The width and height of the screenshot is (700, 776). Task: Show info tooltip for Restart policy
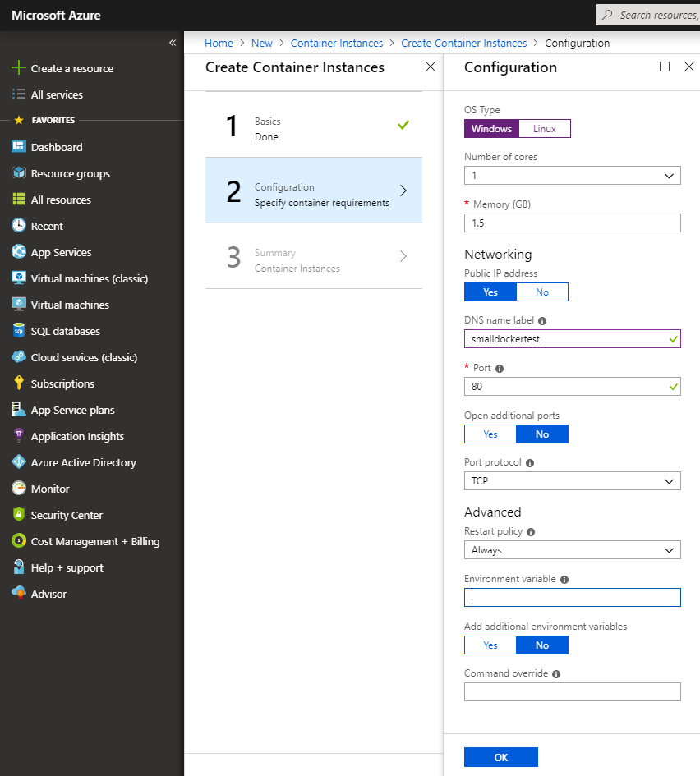531,532
